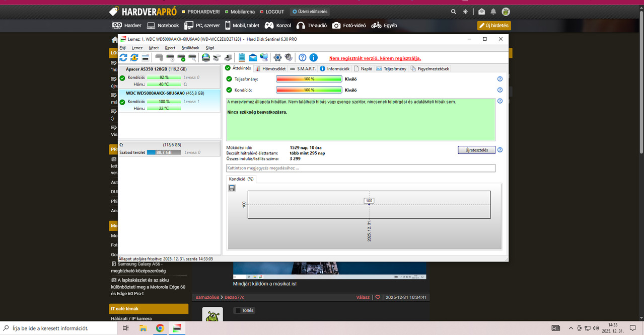
Task: Select the Áttekintés tab
Action: click(238, 68)
